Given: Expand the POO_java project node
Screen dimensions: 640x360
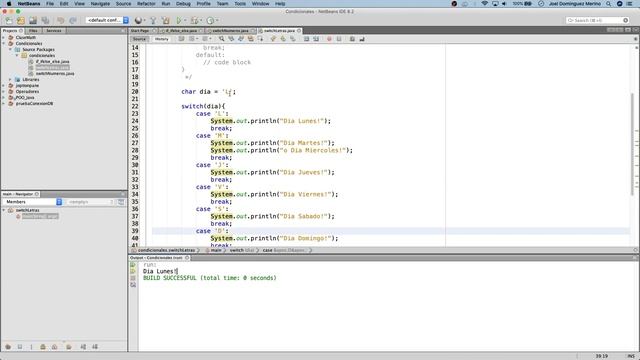Looking at the screenshot, I should coord(4,98).
